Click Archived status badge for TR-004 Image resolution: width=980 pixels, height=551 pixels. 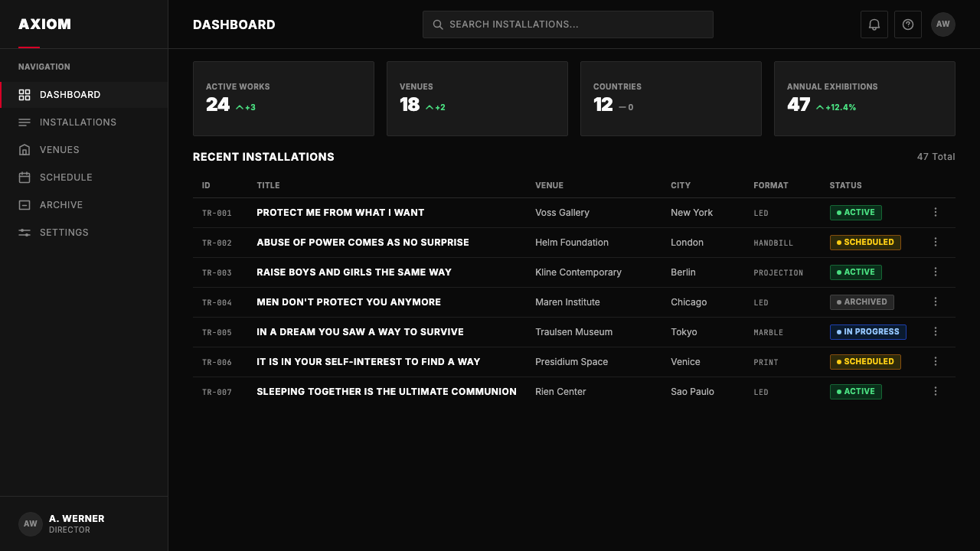(862, 302)
